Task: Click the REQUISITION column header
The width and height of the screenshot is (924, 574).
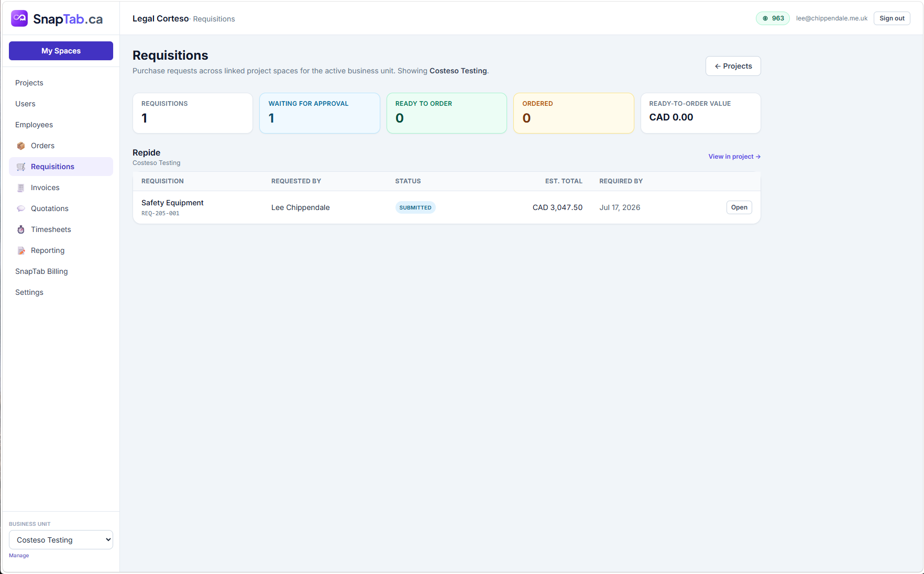Action: (162, 181)
